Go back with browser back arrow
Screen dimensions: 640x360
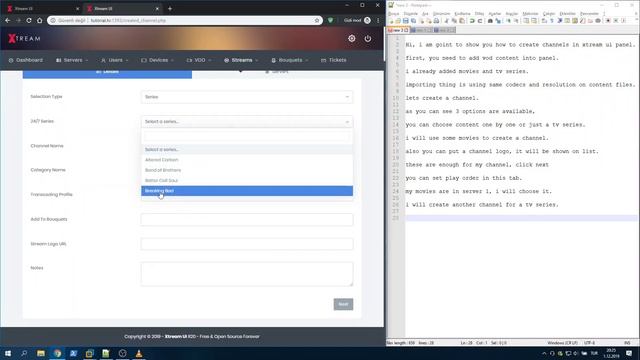click(x=8, y=20)
